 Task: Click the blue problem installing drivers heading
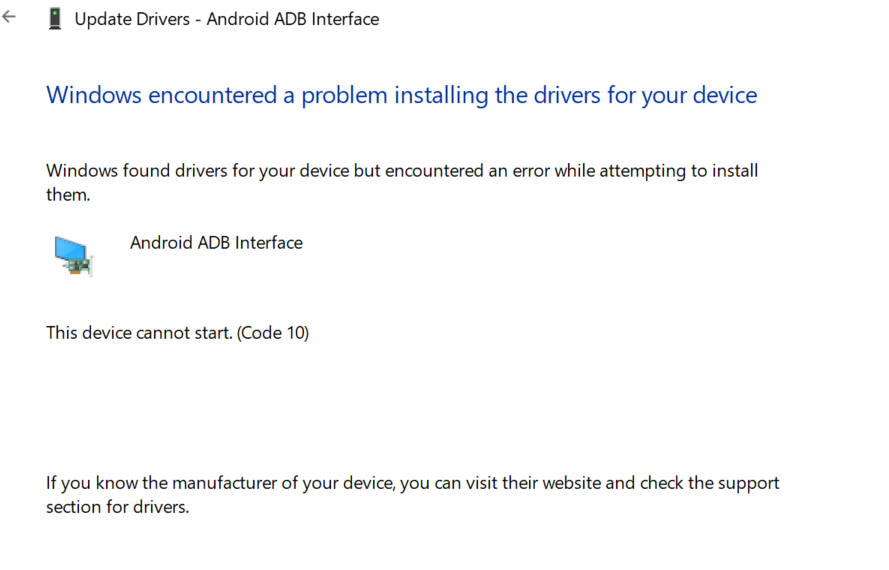pos(401,96)
